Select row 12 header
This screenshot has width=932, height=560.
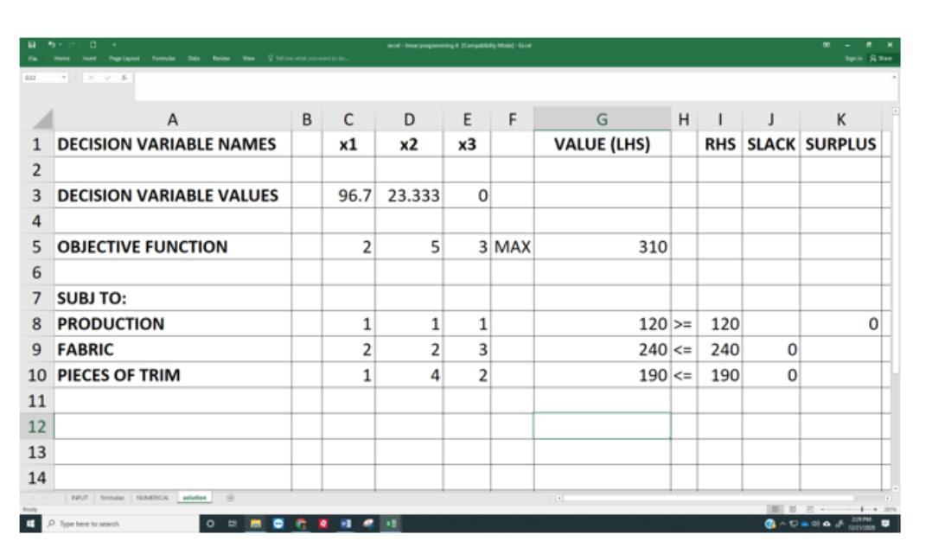tap(37, 426)
